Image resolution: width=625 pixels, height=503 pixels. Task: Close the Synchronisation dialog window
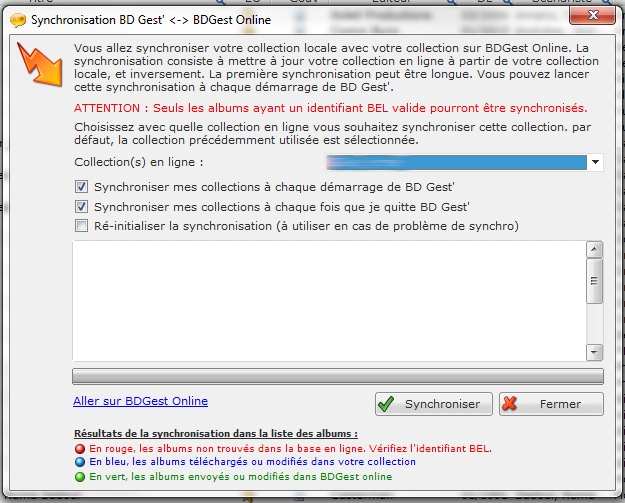(593, 15)
